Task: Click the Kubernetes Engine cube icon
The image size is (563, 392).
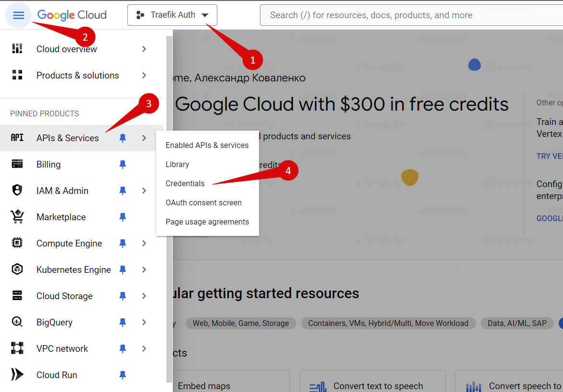Action: coord(17,269)
